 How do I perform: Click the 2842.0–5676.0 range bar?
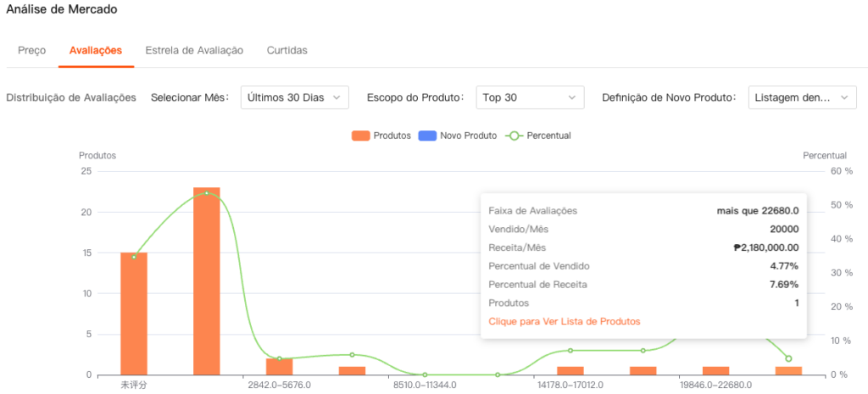point(279,367)
